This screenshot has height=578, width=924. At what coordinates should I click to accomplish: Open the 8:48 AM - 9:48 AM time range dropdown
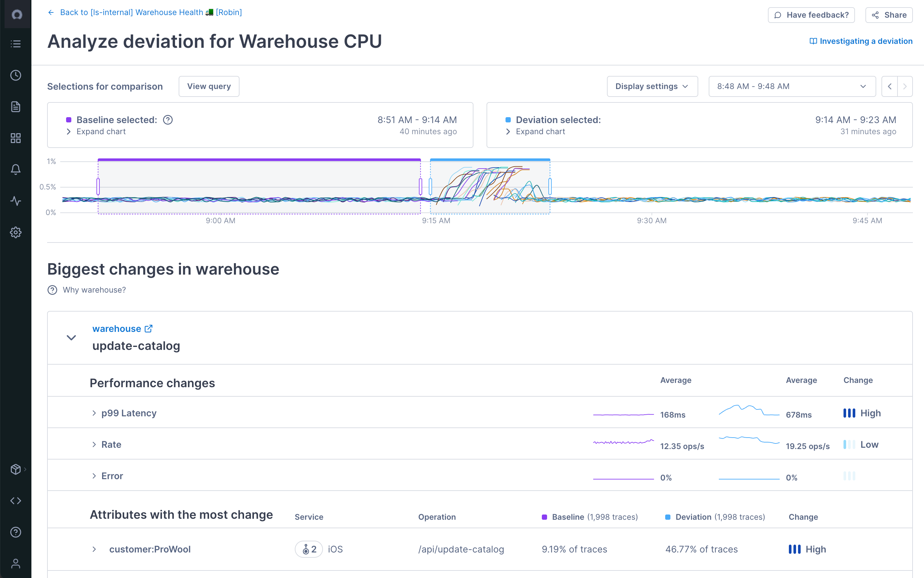click(x=792, y=86)
